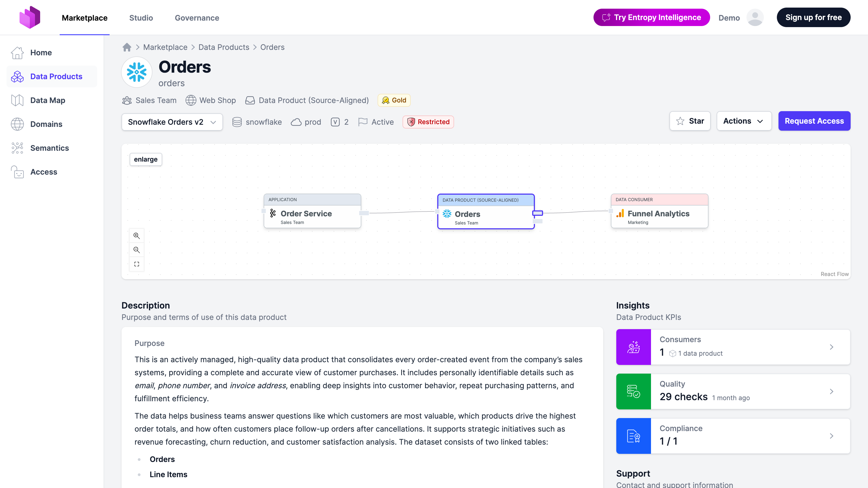Click the Snowflake logo beside Orders title
The image size is (868, 488).
[136, 72]
